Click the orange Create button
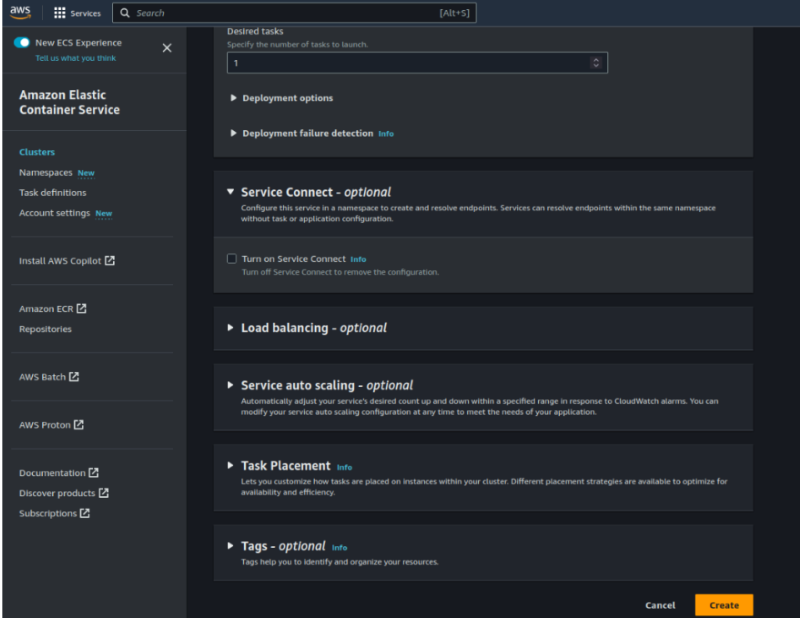This screenshot has height=618, width=800. [x=723, y=605]
